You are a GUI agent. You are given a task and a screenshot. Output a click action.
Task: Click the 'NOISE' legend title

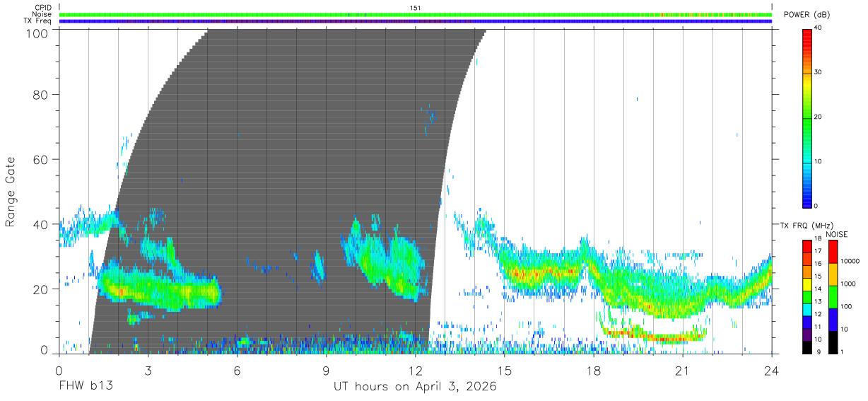pyautogui.click(x=836, y=234)
